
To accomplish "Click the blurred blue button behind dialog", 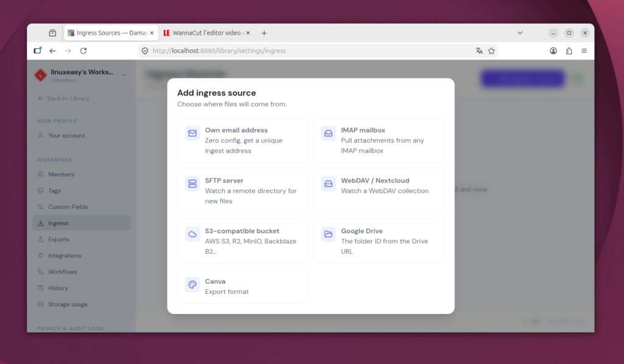I will point(523,79).
